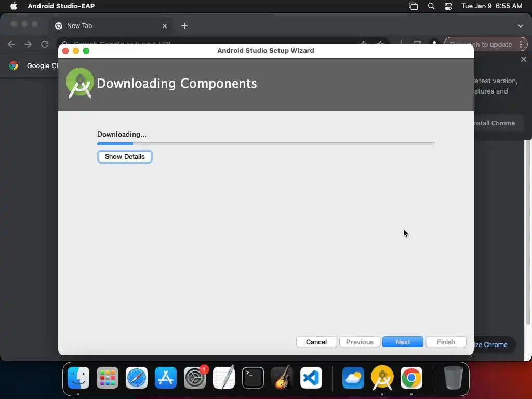Switch to Google Chrome in the Dock
This screenshot has height=399, width=532.
tap(411, 378)
